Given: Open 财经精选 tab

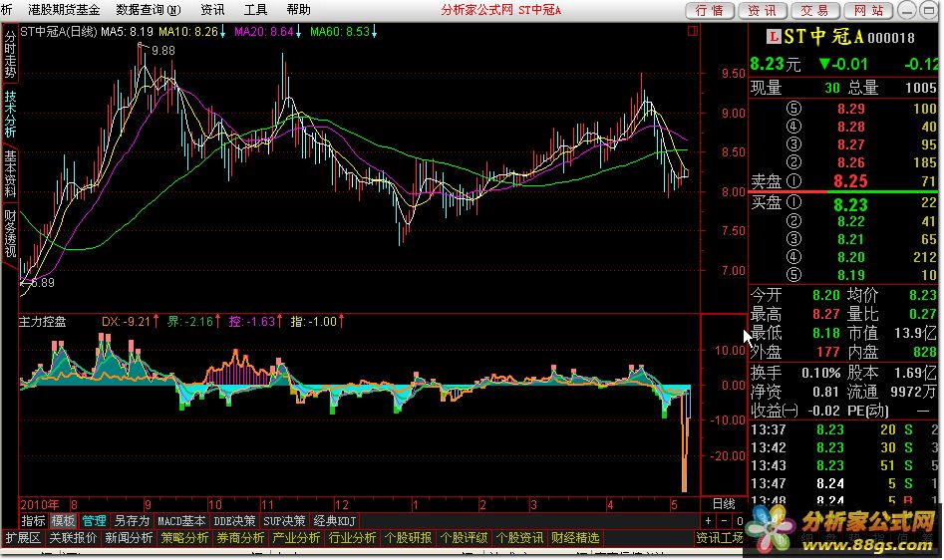Looking at the screenshot, I should (x=575, y=538).
